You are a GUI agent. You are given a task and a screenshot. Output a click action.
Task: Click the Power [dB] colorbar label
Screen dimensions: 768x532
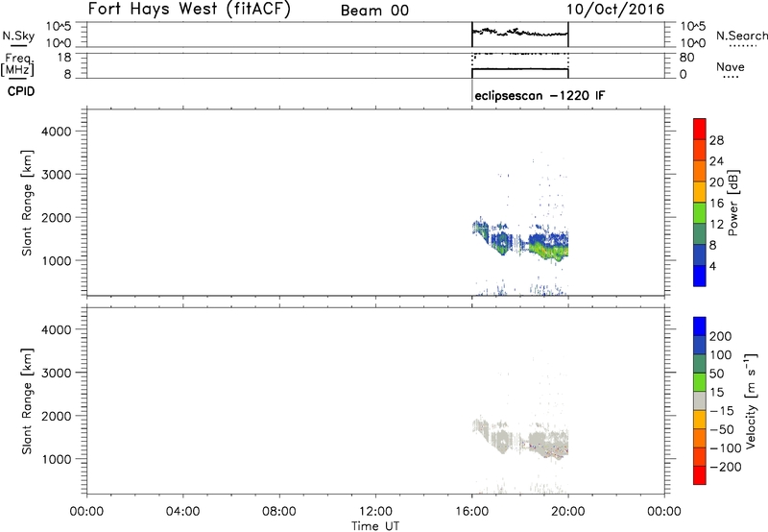point(732,203)
